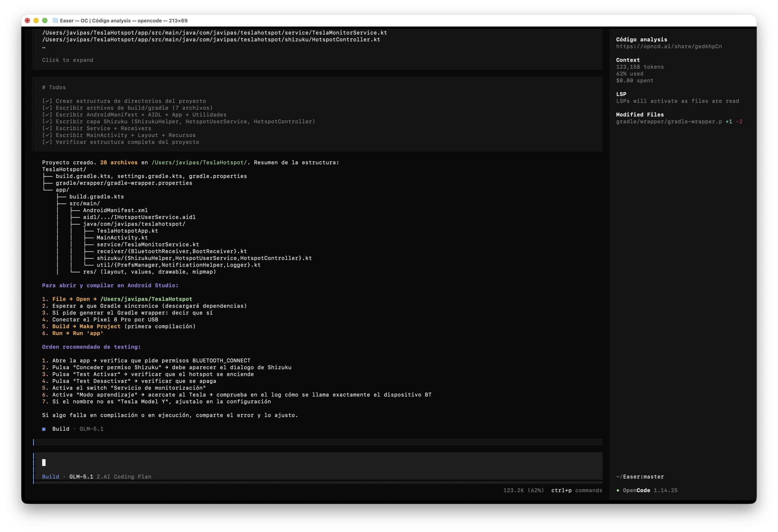This screenshot has height=532, width=778.
Task: Click the ~/Easer:master branch label
Action: point(640,476)
